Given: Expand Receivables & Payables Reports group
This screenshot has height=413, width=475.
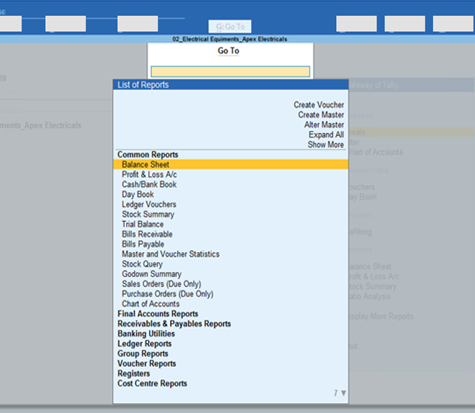Looking at the screenshot, I should pos(174,324).
